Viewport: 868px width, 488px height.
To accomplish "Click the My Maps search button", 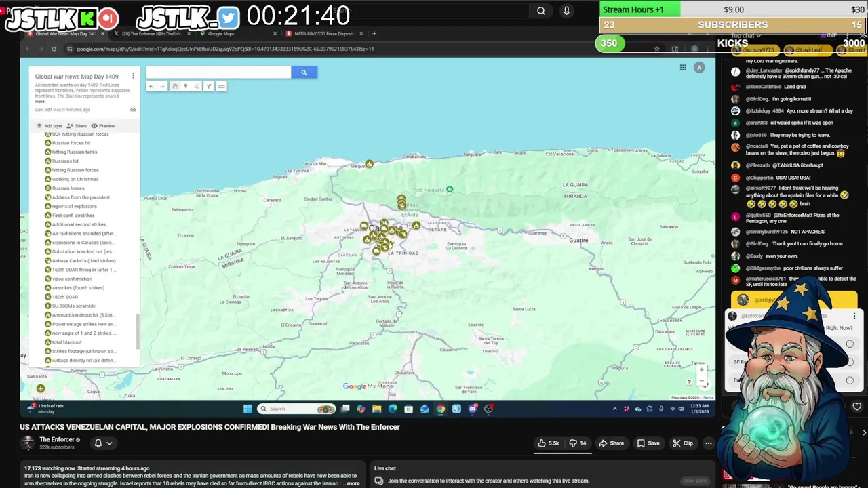I will [304, 72].
